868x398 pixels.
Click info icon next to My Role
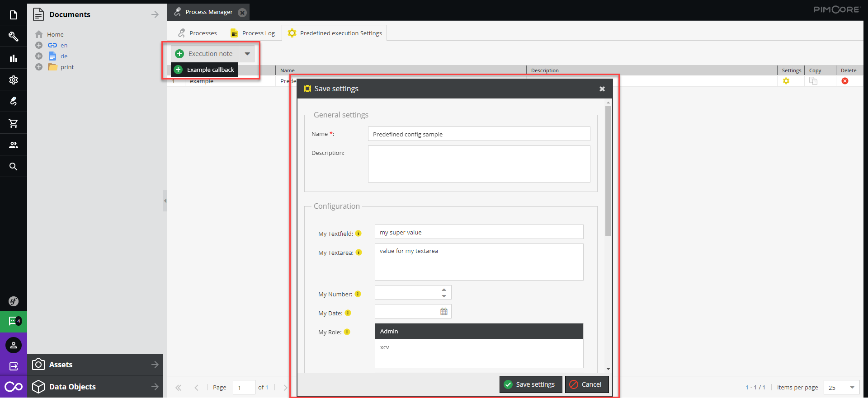point(347,332)
